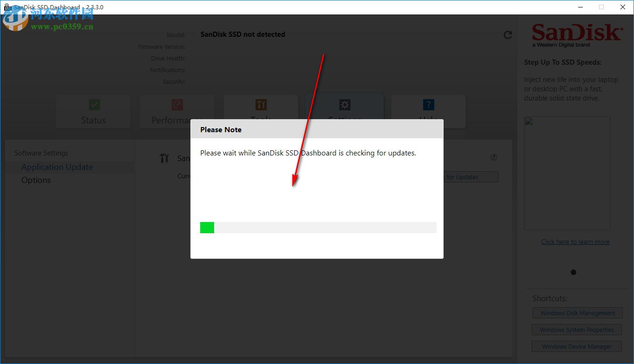Image resolution: width=634 pixels, height=364 pixels.
Task: Click the refresh drive icon
Action: (x=508, y=35)
